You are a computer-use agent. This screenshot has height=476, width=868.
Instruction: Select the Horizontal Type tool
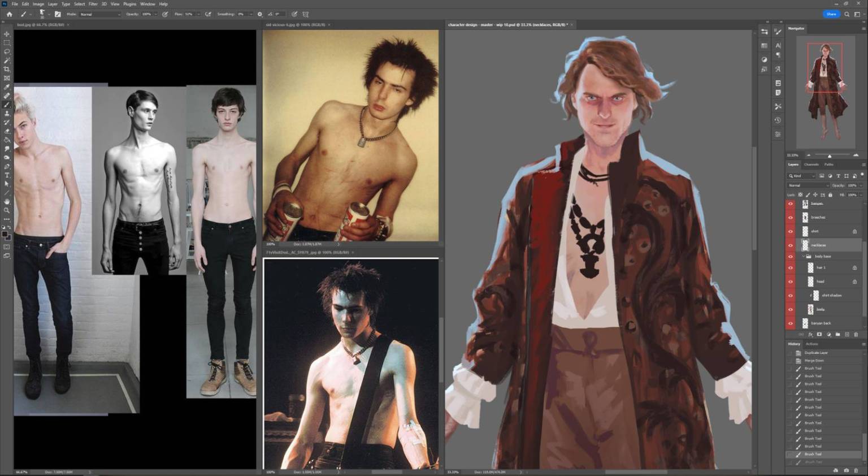tap(7, 175)
